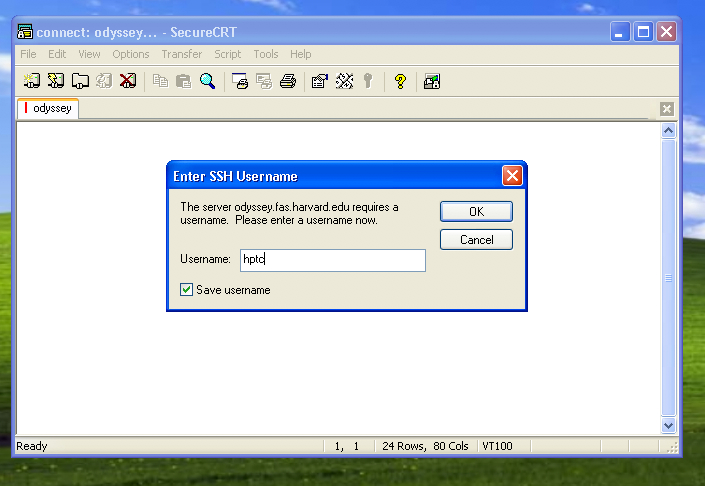The height and width of the screenshot is (486, 705).
Task: Click the Username: field label
Action: (x=205, y=259)
